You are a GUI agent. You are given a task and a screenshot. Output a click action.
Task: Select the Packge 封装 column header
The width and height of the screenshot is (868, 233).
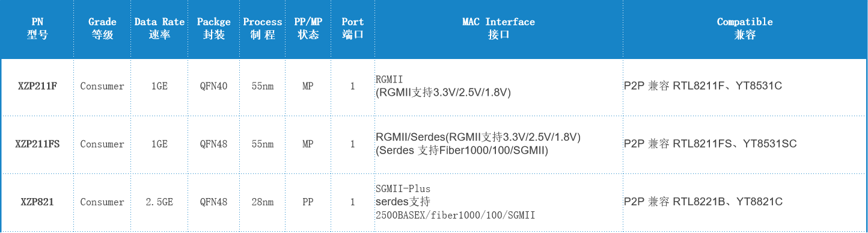click(213, 28)
